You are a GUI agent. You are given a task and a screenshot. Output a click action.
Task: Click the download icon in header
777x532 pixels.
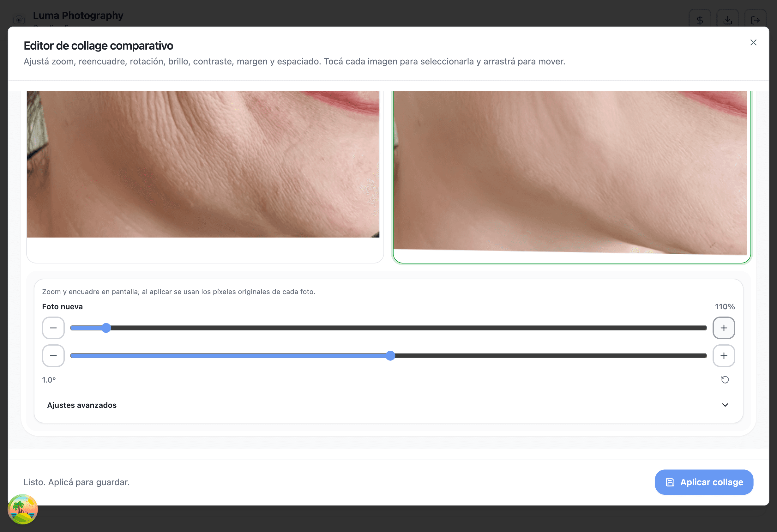pyautogui.click(x=727, y=20)
